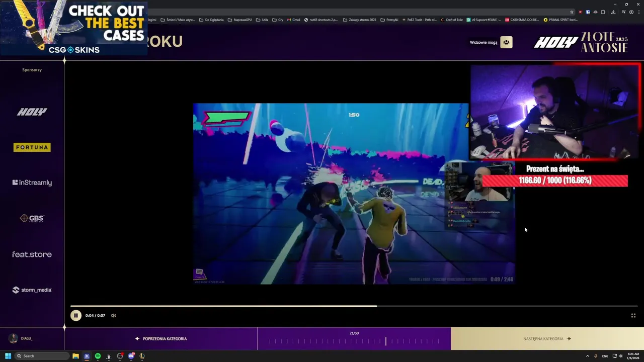The height and width of the screenshot is (362, 644).
Task: Click the HOLY Złote Antosie 2025 logo
Action: [581, 42]
